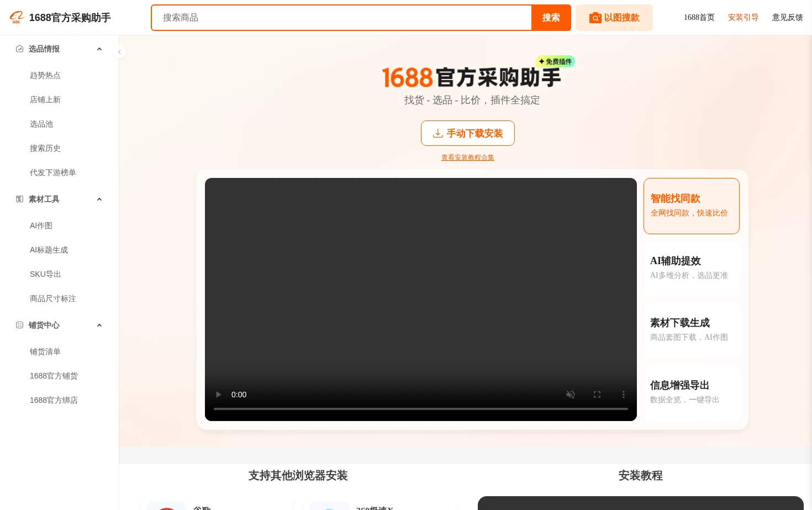The image size is (812, 510).
Task: Click the 以图搜款 button
Action: [x=614, y=18]
